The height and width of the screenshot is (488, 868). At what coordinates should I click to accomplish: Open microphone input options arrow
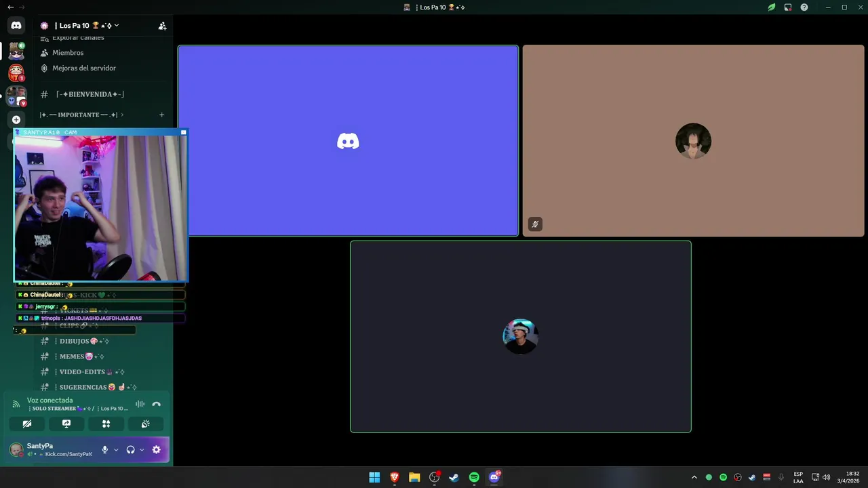click(x=116, y=449)
